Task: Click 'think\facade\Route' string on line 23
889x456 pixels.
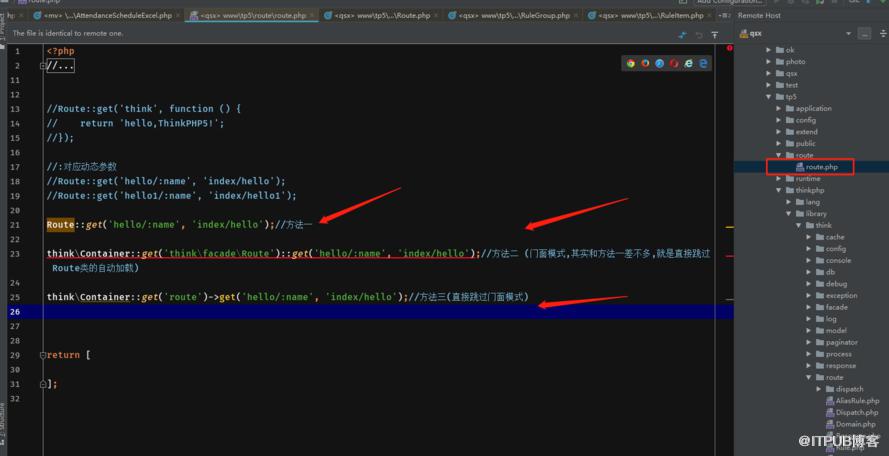Action: coord(221,254)
